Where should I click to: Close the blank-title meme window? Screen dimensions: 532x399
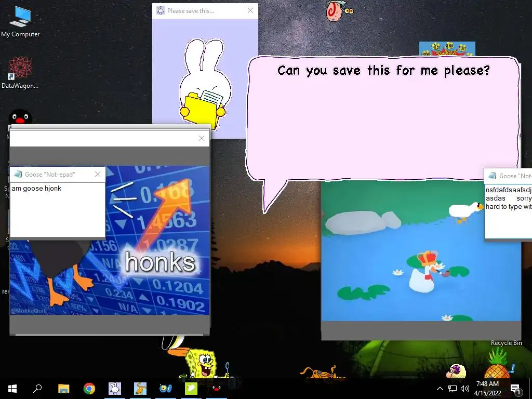pyautogui.click(x=202, y=138)
